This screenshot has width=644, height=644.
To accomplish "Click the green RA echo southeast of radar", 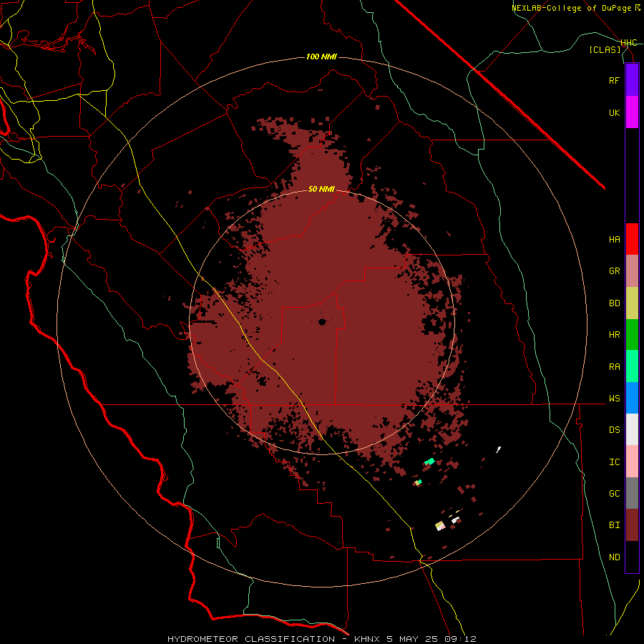I will [429, 462].
